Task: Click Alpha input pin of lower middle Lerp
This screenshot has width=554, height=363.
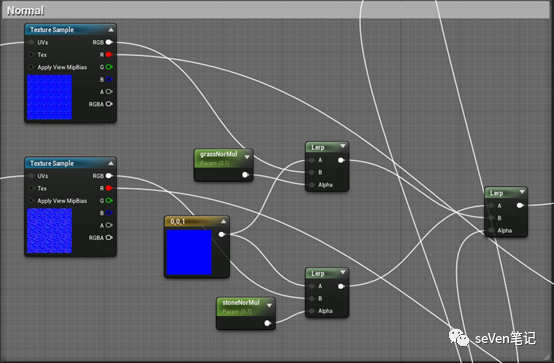Action: 312,311
